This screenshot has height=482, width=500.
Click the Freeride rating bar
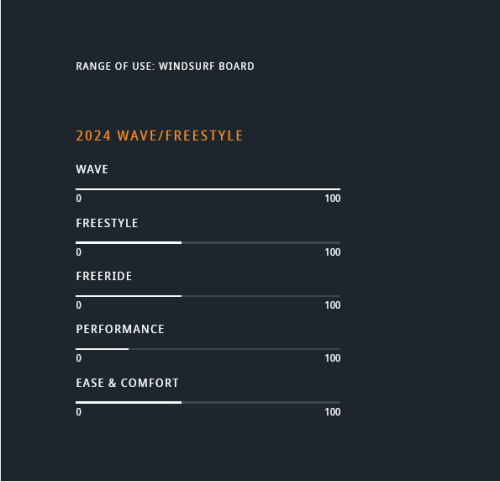208,296
